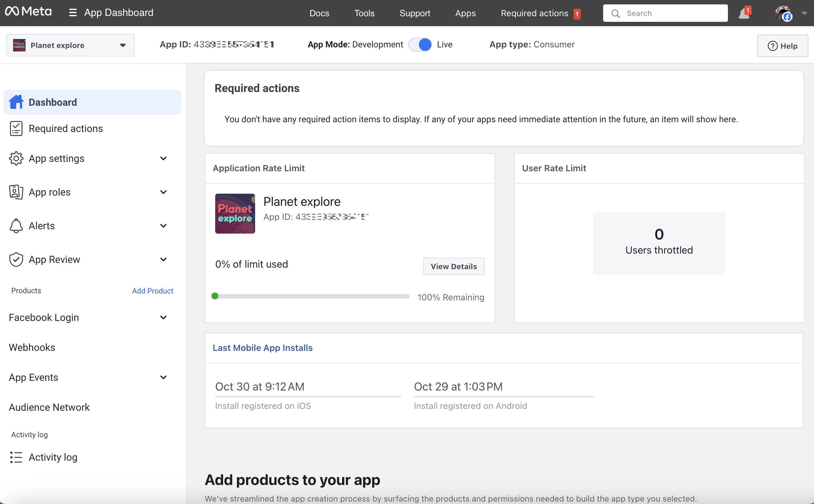Click the Dashboard home icon in sidebar

[16, 102]
